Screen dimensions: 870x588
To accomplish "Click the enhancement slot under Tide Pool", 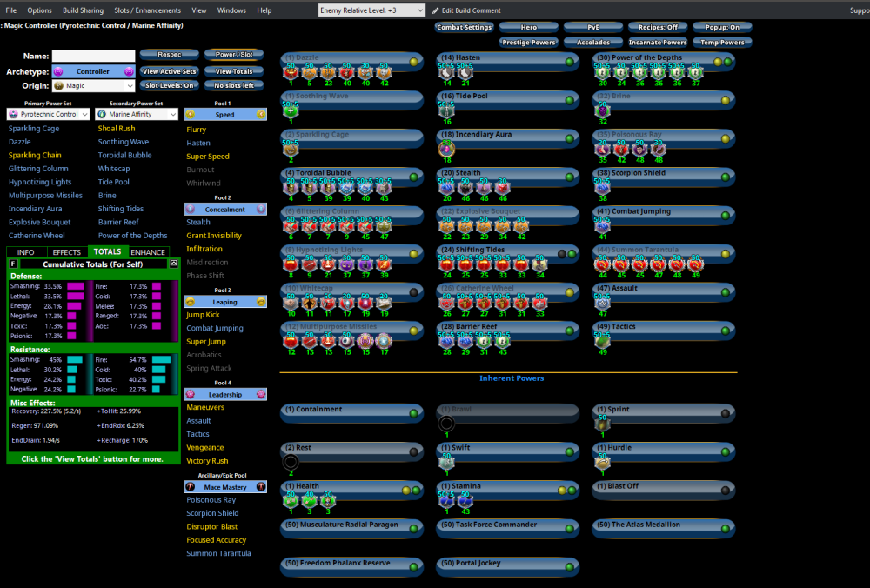I will 447,110.
